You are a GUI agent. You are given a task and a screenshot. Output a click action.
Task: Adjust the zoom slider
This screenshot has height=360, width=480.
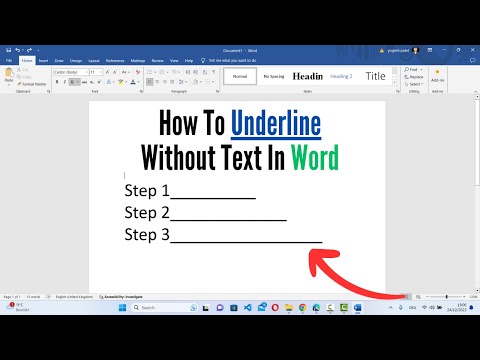tap(446, 297)
